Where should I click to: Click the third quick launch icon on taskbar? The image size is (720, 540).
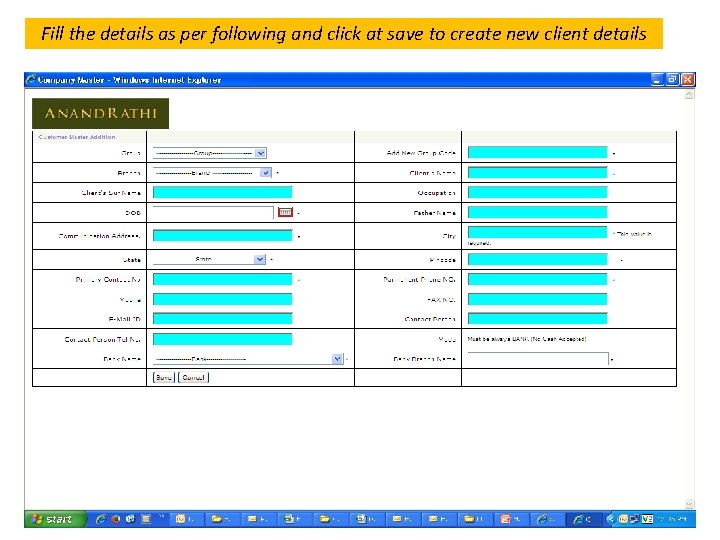(x=130, y=519)
